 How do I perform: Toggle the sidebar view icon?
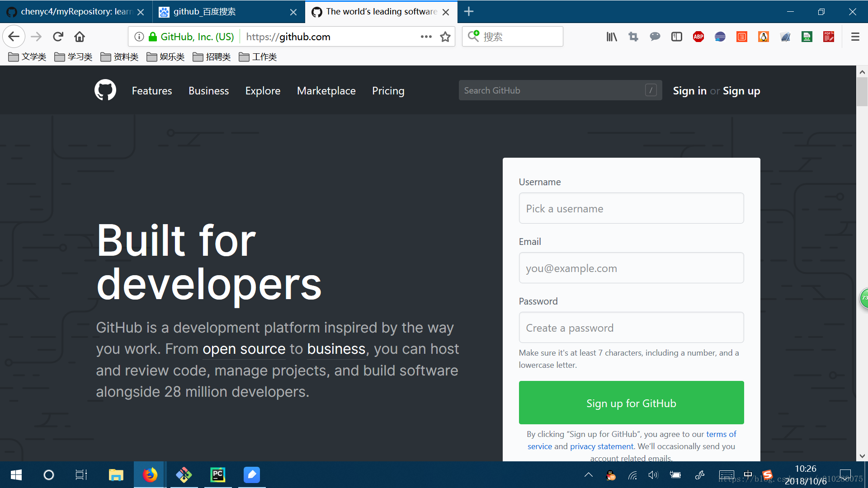[x=677, y=37]
